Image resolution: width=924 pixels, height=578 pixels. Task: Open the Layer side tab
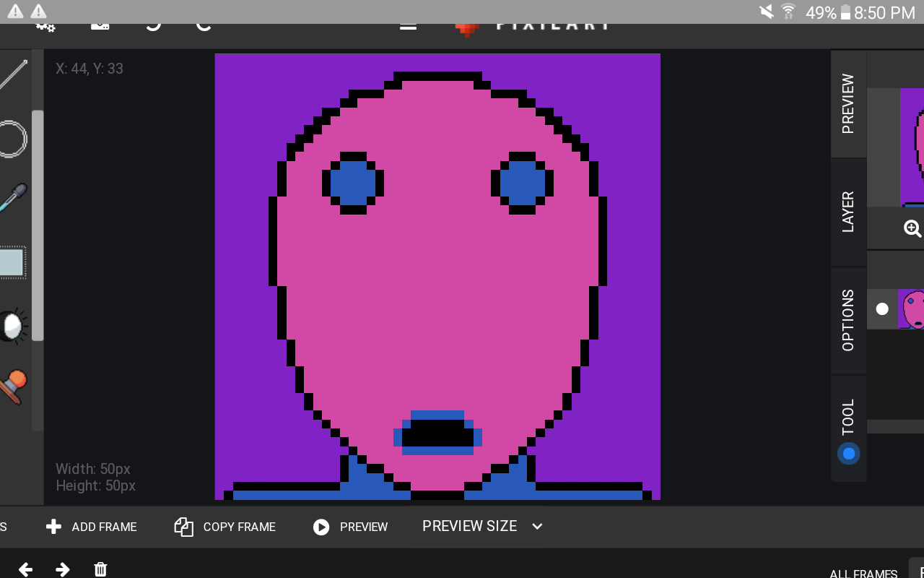tap(848, 212)
